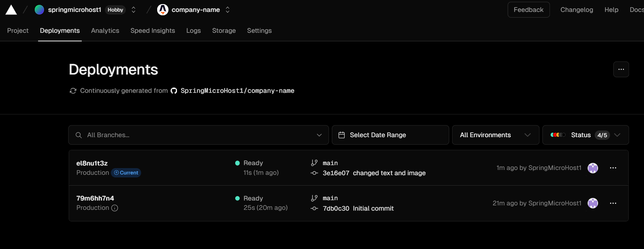Open the project switcher beside company-name

[x=228, y=10]
